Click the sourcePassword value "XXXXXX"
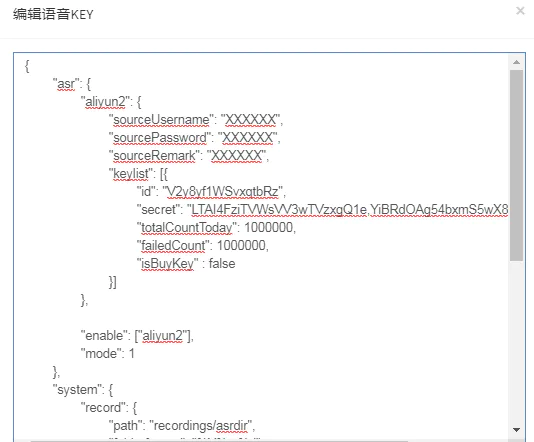This screenshot has height=442, width=534. 248,138
